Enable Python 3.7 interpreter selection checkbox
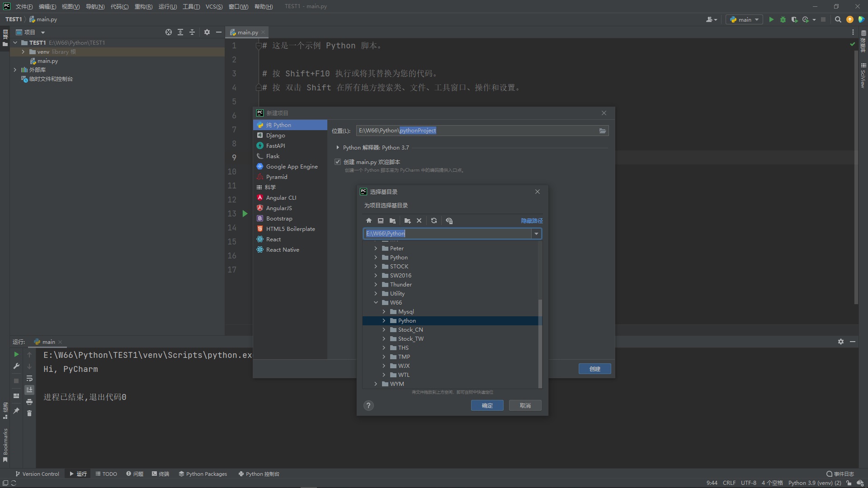This screenshot has width=868, height=488. (x=337, y=147)
